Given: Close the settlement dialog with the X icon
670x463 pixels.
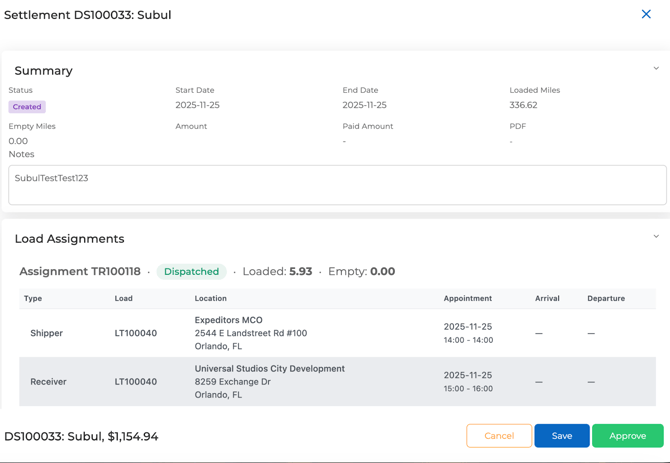Looking at the screenshot, I should click(x=646, y=14).
